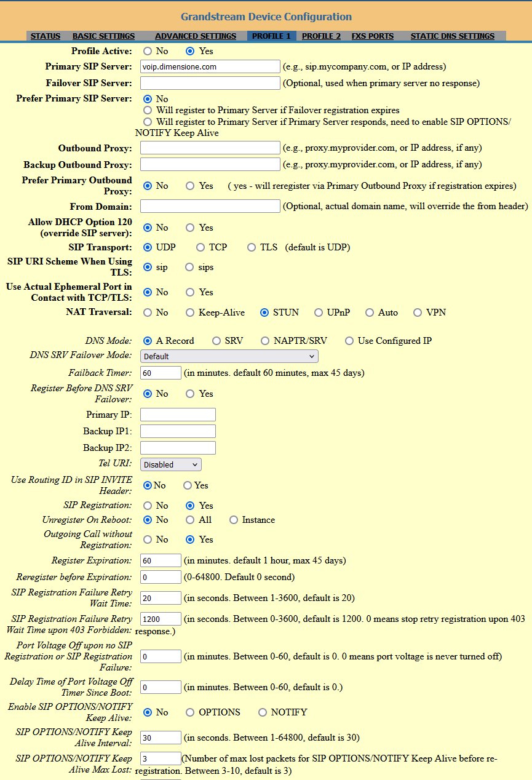This screenshot has height=780, width=532.
Task: Click Keep Alive Interval field
Action: coord(161,738)
